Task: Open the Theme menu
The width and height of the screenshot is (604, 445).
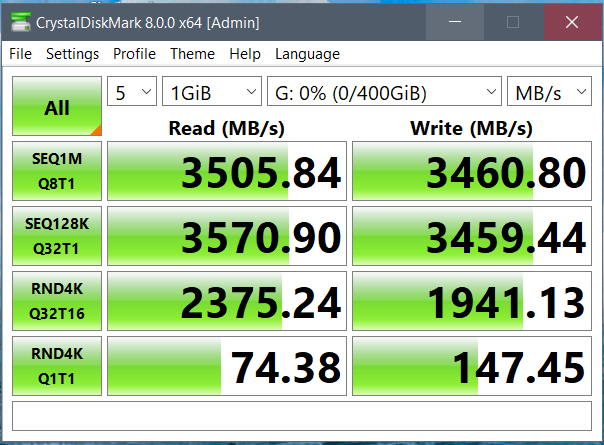Action: pyautogui.click(x=193, y=54)
